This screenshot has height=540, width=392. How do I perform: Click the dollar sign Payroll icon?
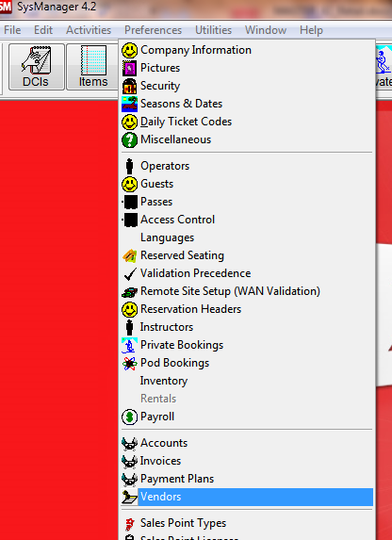tap(129, 417)
